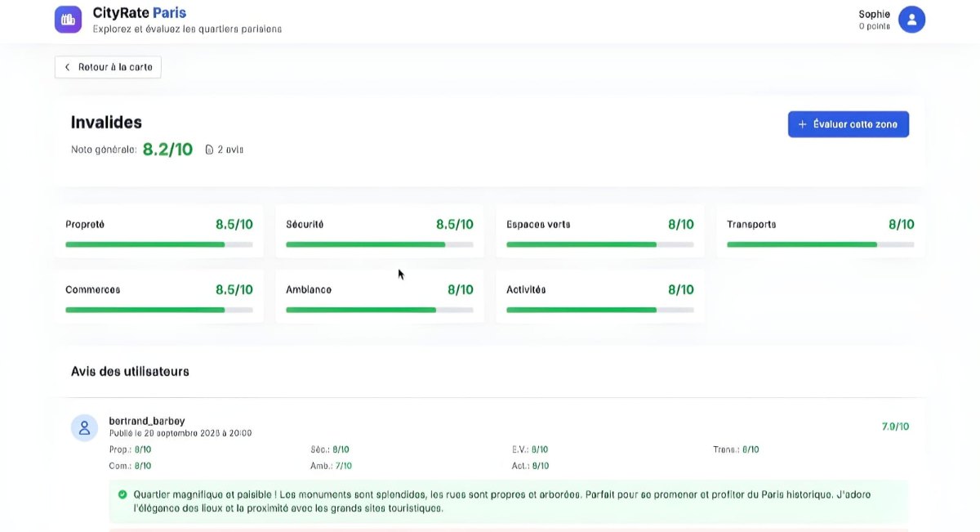The height and width of the screenshot is (532, 980).
Task: Click bertrand_barbey's user avatar icon
Action: coord(84,427)
